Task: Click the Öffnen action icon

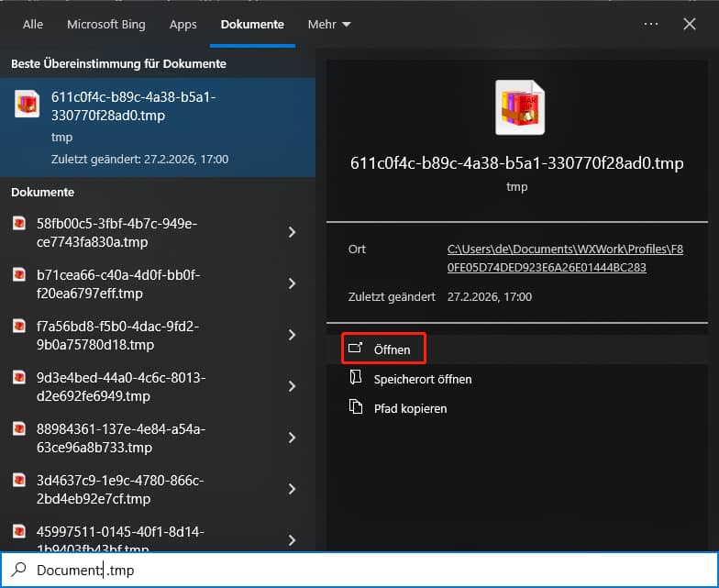Action: pos(356,349)
